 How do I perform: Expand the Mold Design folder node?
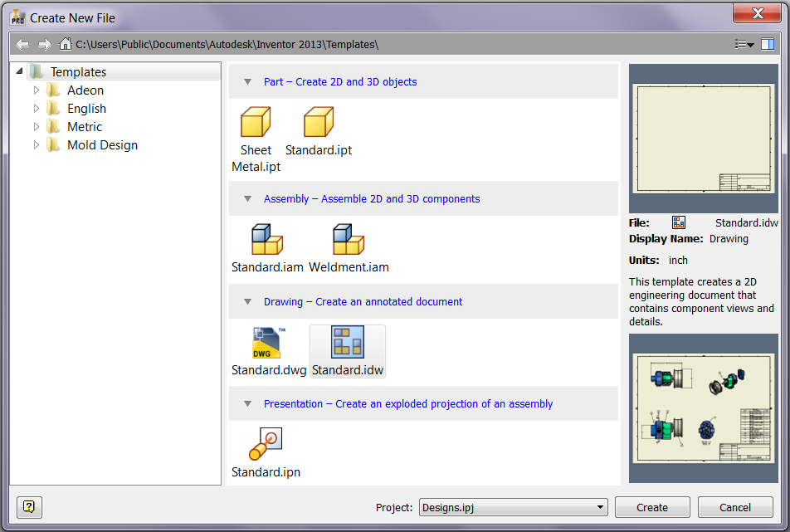click(x=37, y=144)
